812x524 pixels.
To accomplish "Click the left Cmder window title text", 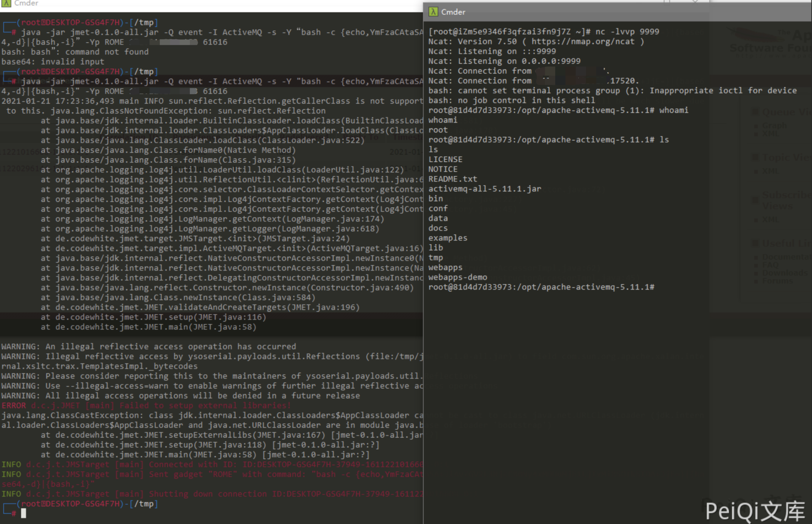I will click(x=26, y=3).
